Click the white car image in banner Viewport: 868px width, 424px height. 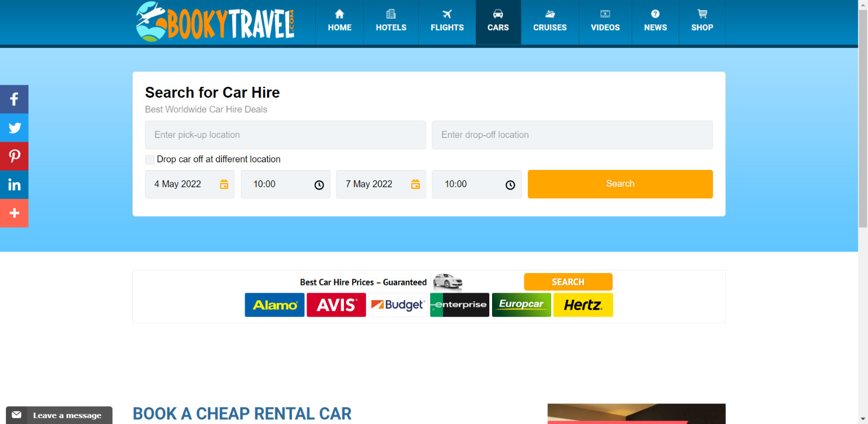point(448,282)
